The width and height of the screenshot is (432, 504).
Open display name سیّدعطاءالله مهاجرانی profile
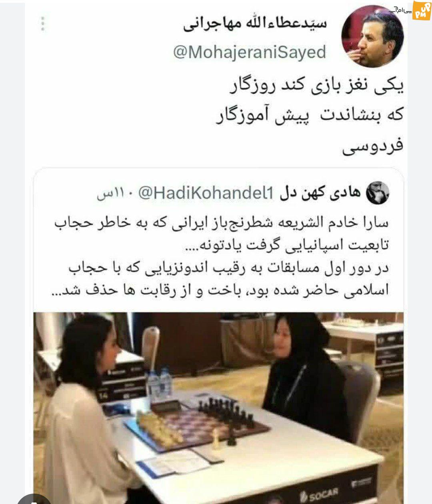[x=255, y=24]
